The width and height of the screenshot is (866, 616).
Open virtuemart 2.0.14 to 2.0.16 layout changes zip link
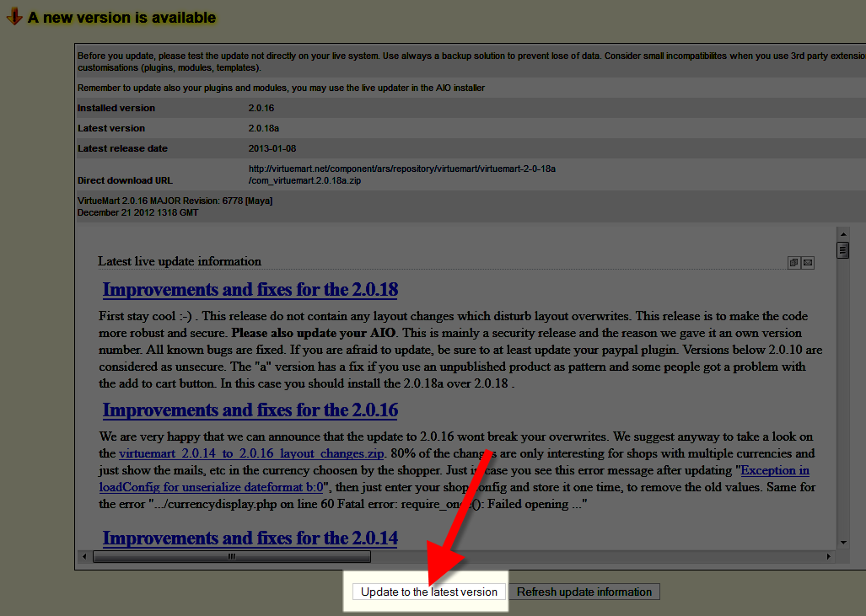(252, 453)
